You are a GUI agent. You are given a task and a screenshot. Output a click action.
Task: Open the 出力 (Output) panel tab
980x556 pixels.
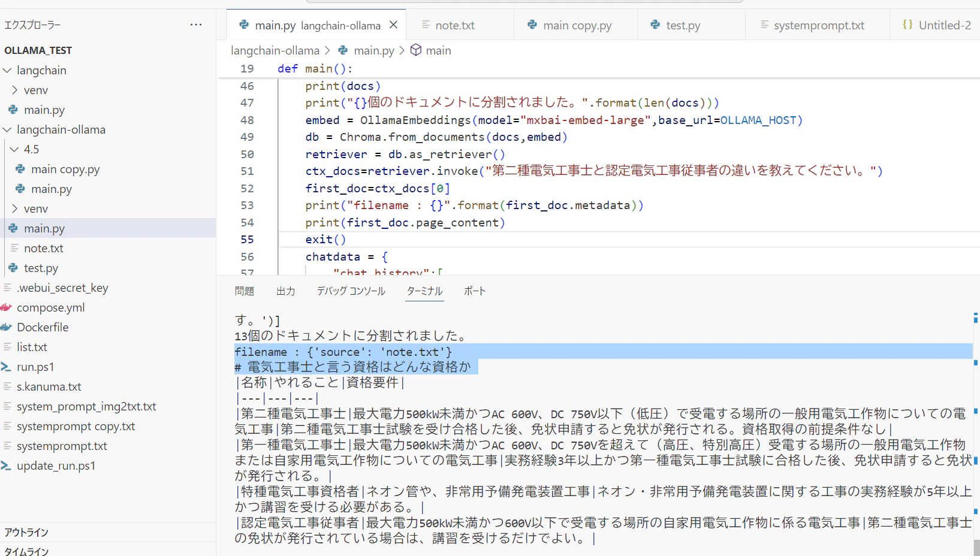pyautogui.click(x=286, y=291)
